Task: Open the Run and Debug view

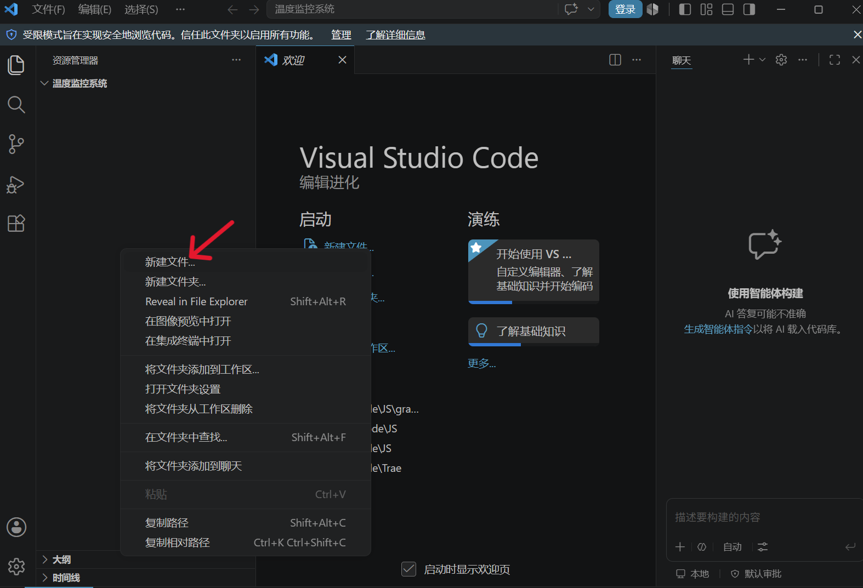Action: [x=16, y=184]
